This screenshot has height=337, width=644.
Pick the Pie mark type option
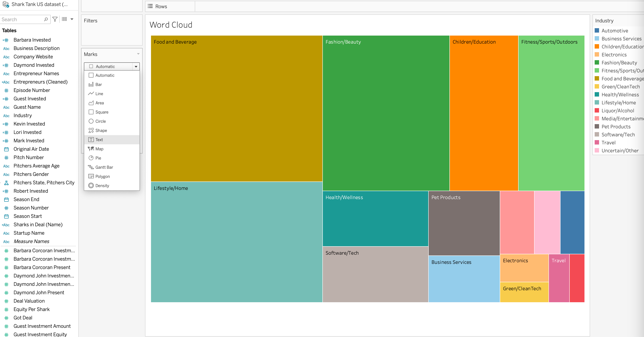pyautogui.click(x=98, y=158)
